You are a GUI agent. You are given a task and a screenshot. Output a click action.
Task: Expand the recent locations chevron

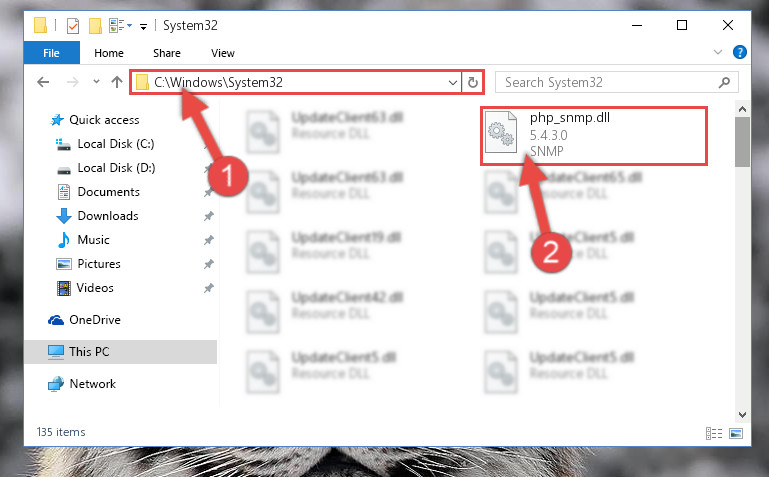96,82
